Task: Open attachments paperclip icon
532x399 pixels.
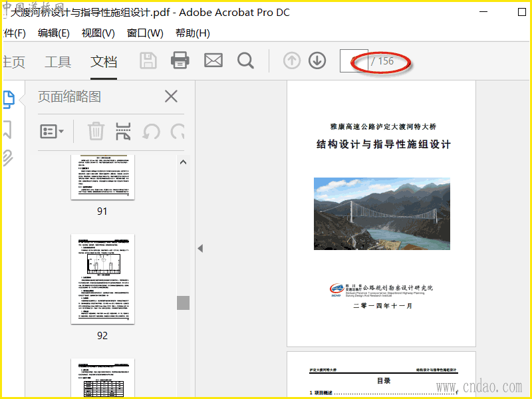Action: (8, 158)
